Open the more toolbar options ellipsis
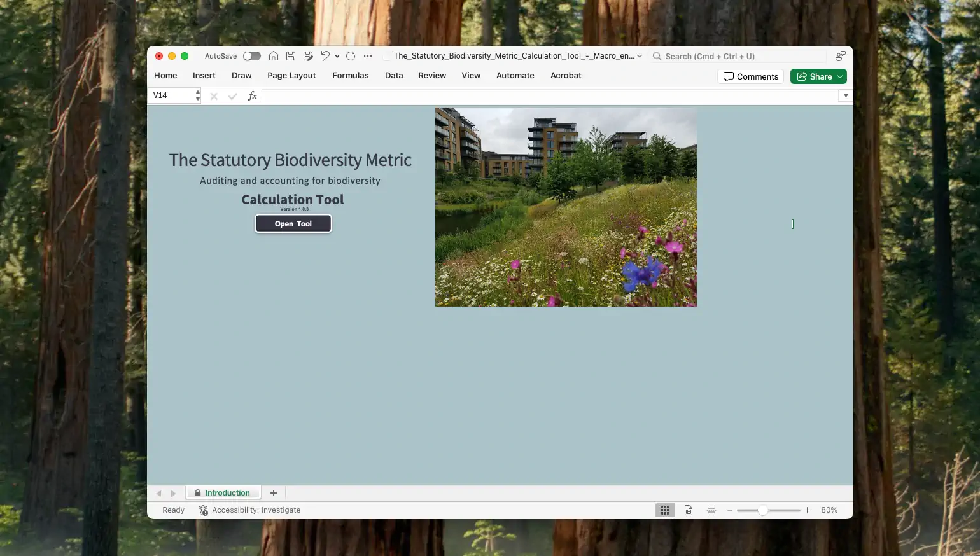Screen dimensions: 980x556 368,56
